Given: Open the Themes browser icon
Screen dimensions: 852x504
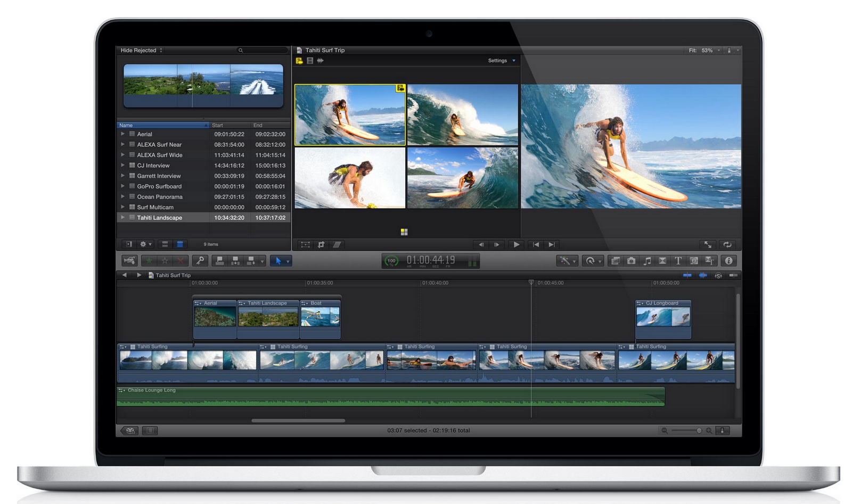Looking at the screenshot, I should 709,261.
